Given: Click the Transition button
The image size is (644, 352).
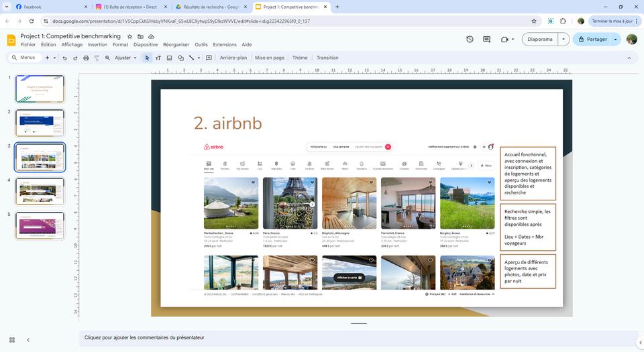Looking at the screenshot, I should point(327,58).
